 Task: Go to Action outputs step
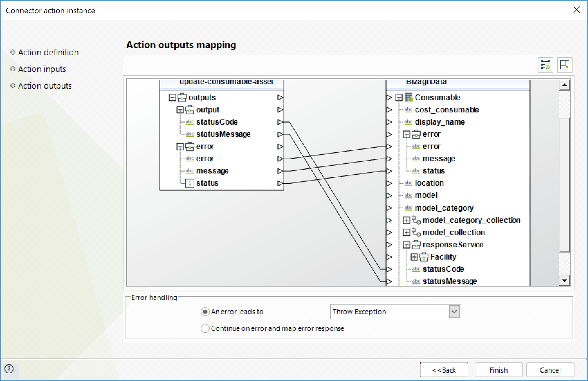click(45, 86)
